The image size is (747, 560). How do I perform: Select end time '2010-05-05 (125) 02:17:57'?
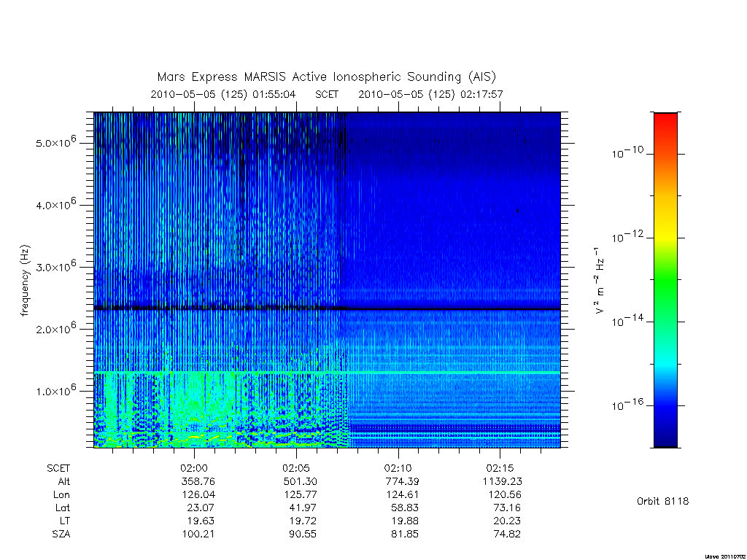(430, 94)
